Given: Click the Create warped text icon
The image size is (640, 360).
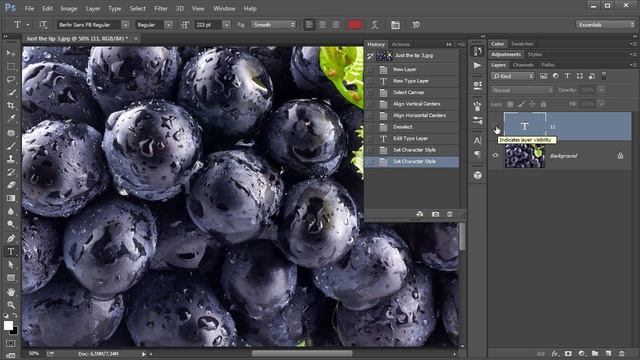Looking at the screenshot, I should click(x=374, y=25).
